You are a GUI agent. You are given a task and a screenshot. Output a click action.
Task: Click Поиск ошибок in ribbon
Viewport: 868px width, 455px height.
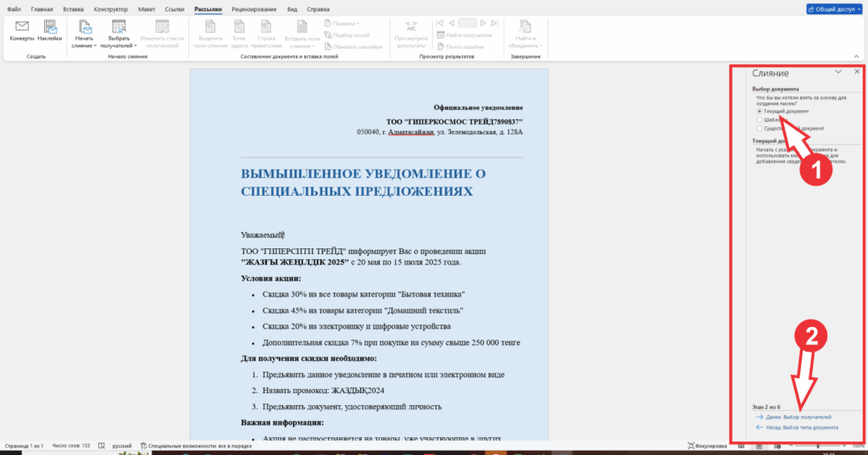coord(460,47)
